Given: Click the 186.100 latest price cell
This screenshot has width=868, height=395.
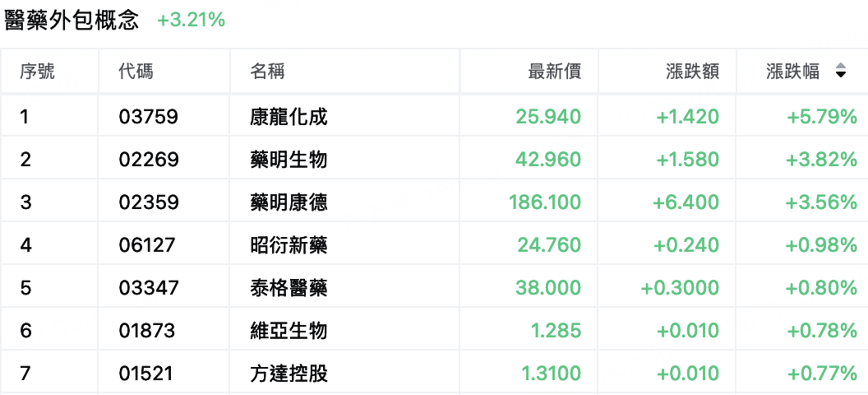Looking at the screenshot, I should click(545, 202).
